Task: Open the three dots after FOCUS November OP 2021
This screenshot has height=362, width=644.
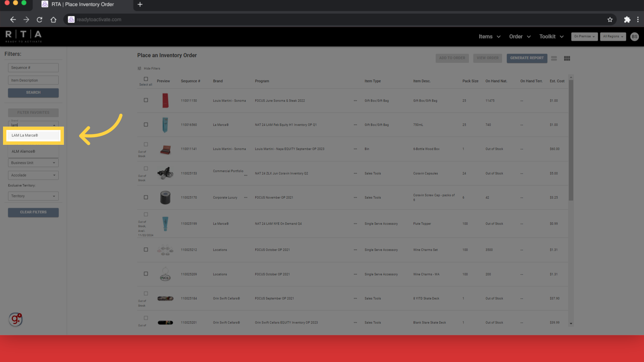Action: click(x=355, y=197)
